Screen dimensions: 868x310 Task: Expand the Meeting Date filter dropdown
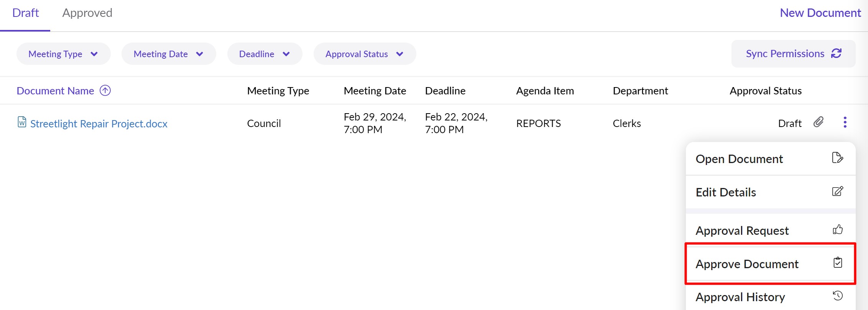pos(168,54)
